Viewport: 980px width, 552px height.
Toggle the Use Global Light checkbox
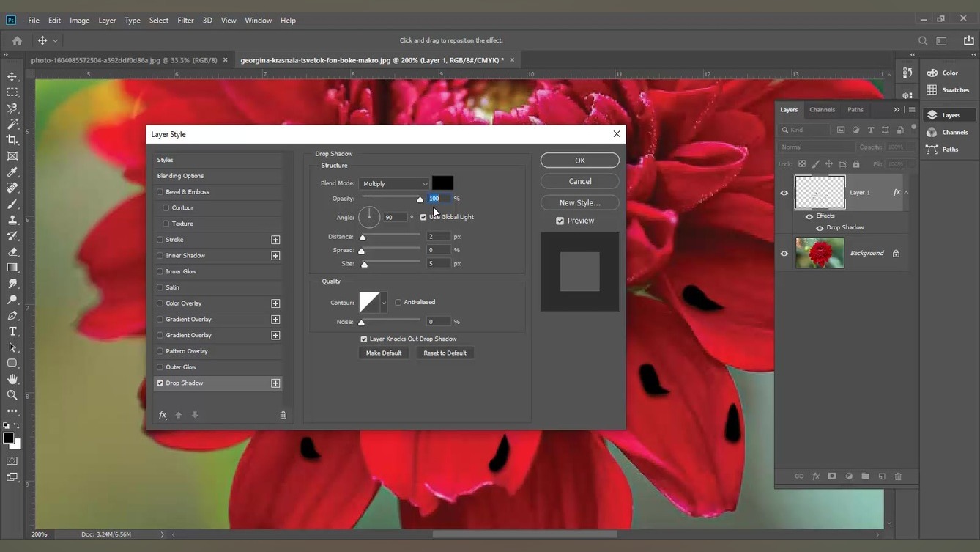[x=423, y=217]
